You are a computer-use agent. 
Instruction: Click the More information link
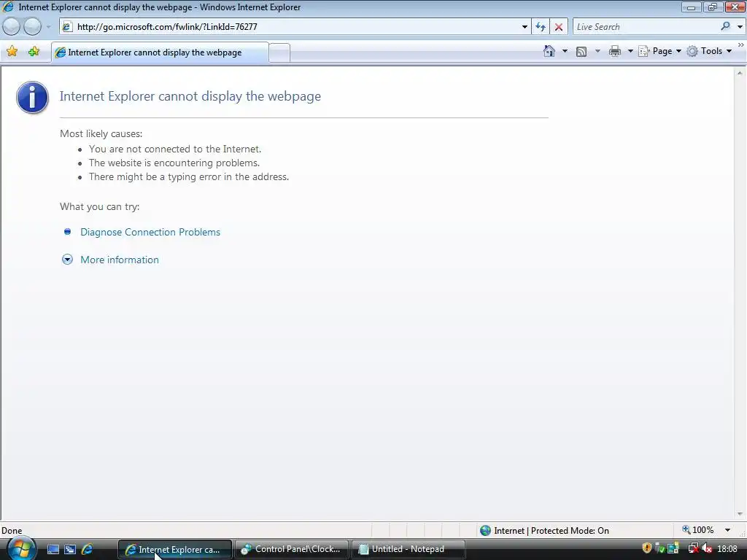click(x=120, y=260)
